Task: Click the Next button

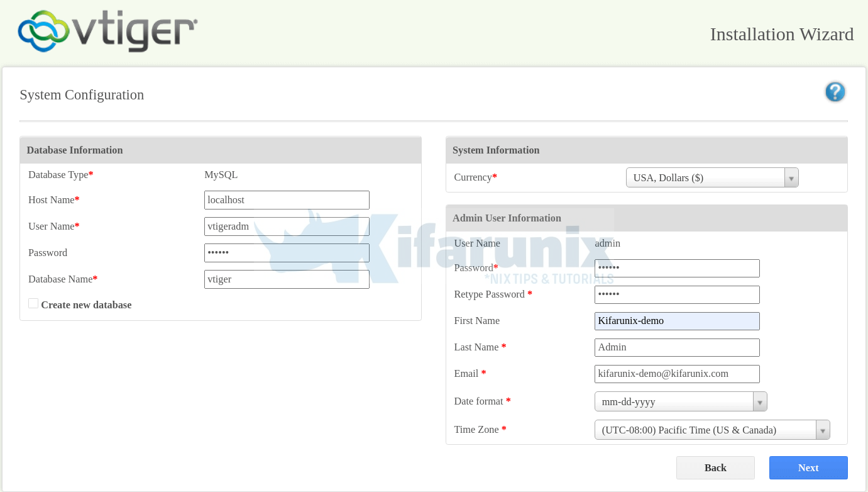Action: coord(808,467)
